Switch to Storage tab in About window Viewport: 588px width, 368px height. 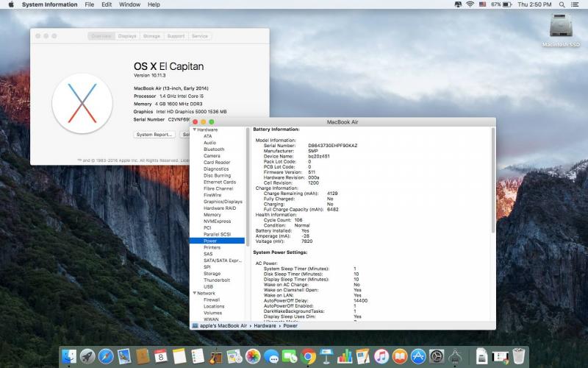coord(151,36)
